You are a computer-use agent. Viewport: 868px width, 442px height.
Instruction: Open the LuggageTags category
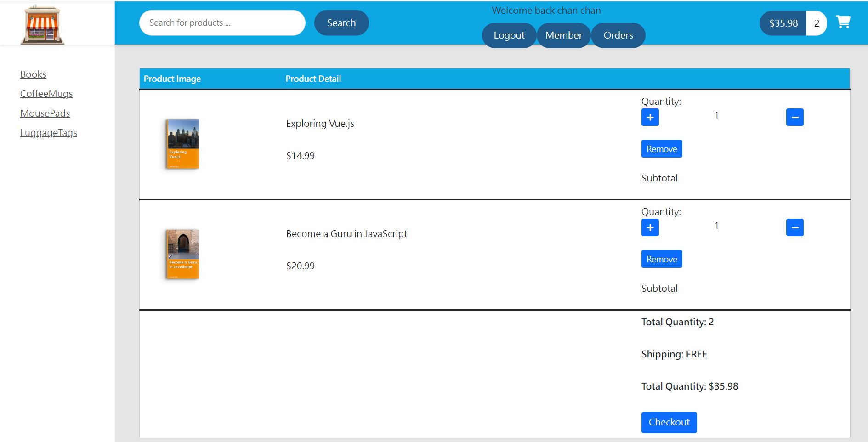click(49, 133)
